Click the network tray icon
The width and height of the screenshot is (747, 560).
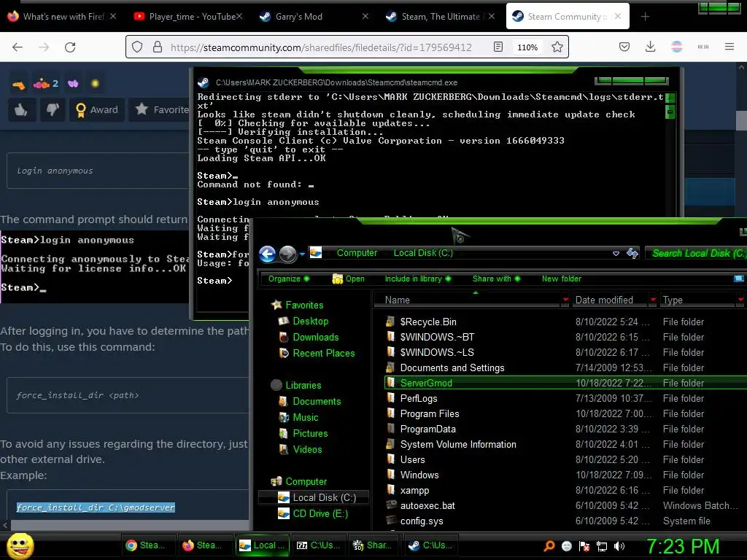pos(602,546)
